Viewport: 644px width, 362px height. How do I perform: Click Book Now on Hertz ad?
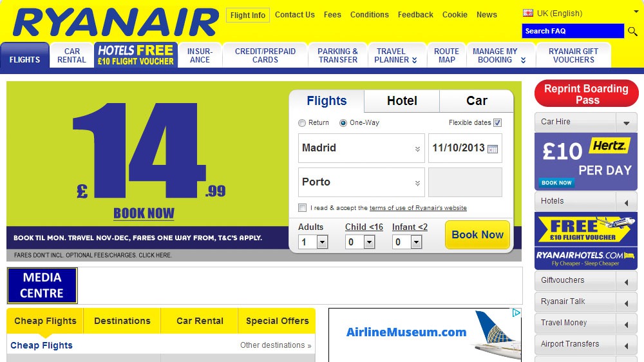(556, 183)
